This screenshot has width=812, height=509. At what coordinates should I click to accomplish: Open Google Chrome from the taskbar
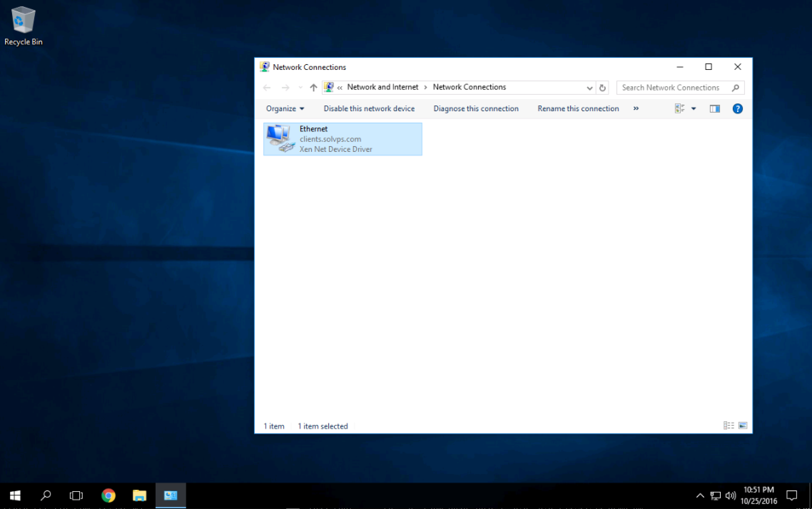coord(108,495)
